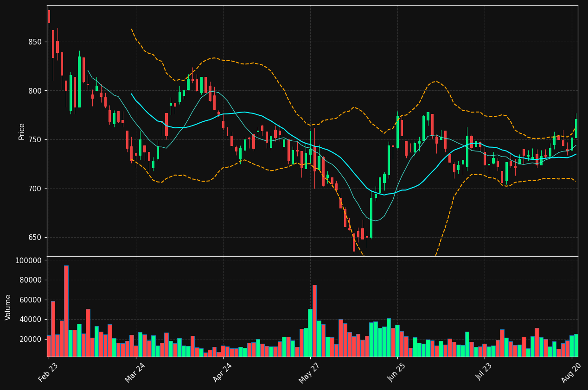This screenshot has width=588, height=390.
Task: Click the red volume bar peaking near 75000
Action: [314, 321]
